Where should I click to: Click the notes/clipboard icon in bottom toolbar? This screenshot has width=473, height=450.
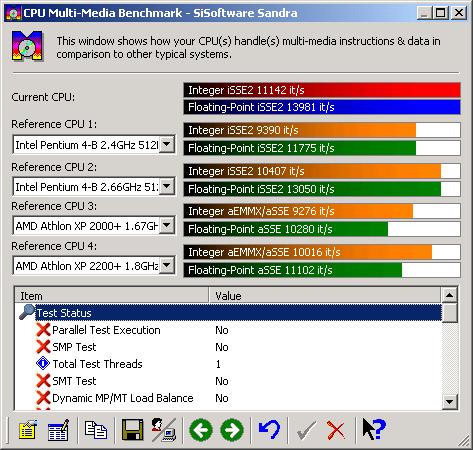click(x=28, y=430)
